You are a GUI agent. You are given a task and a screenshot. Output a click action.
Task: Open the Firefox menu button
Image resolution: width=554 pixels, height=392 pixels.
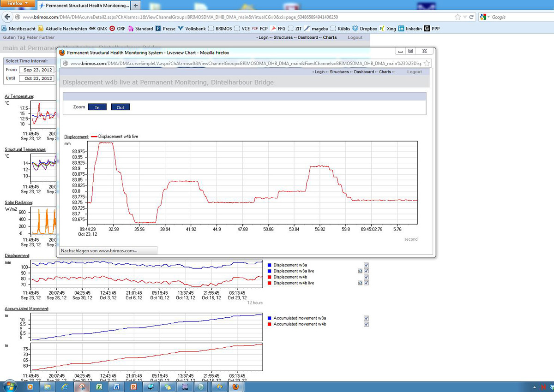18,4
